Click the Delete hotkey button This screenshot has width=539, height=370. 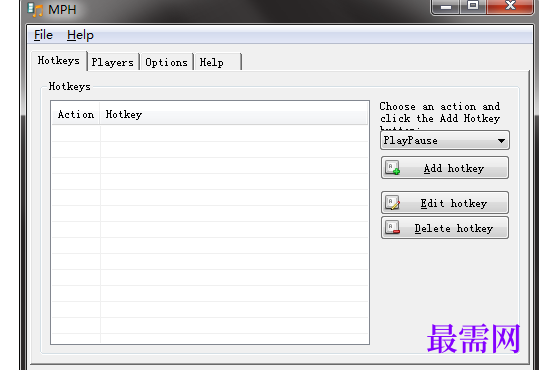pyautogui.click(x=445, y=228)
